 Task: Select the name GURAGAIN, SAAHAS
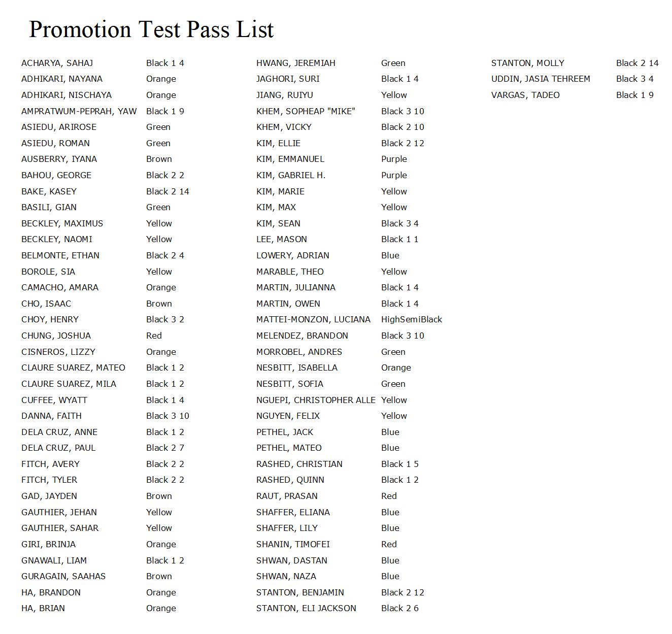pyautogui.click(x=63, y=576)
